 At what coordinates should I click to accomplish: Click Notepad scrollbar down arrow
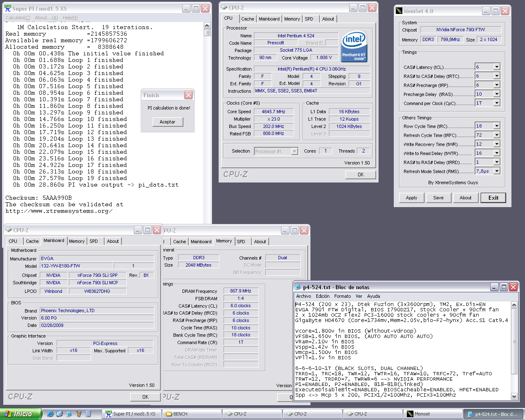coord(514,397)
